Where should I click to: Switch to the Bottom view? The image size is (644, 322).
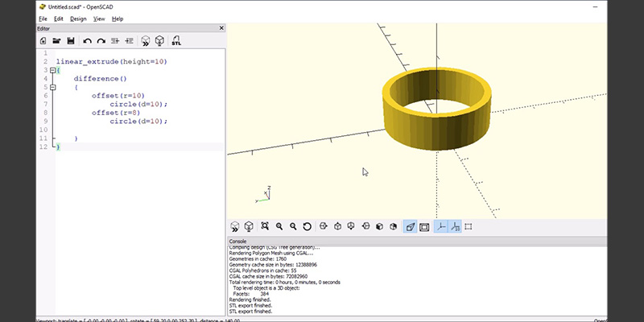click(x=351, y=226)
